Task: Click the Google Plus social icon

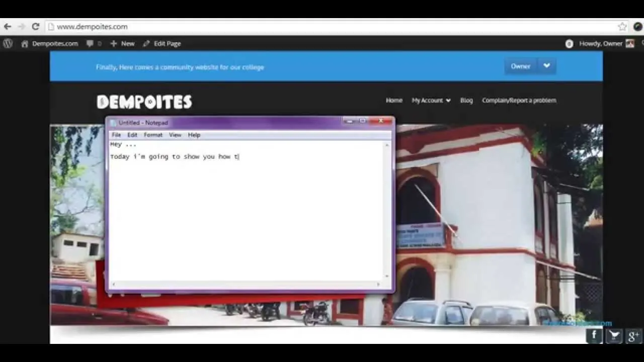Action: point(633,335)
